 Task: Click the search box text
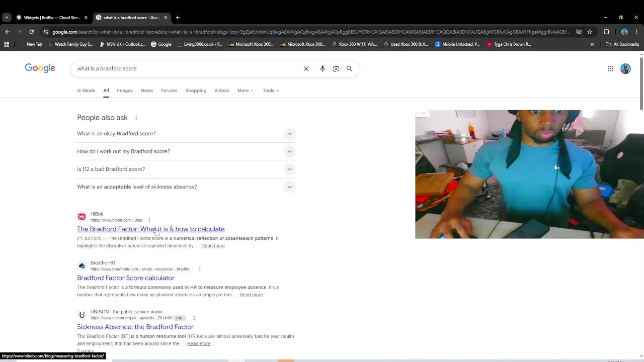click(x=107, y=68)
